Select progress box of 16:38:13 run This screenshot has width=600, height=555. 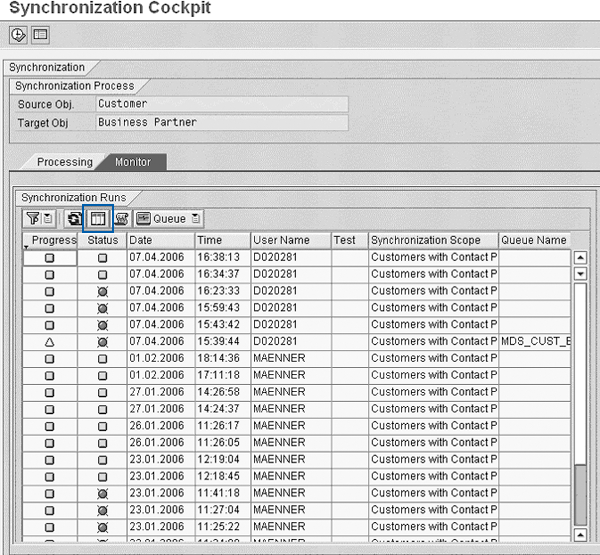tap(49, 257)
